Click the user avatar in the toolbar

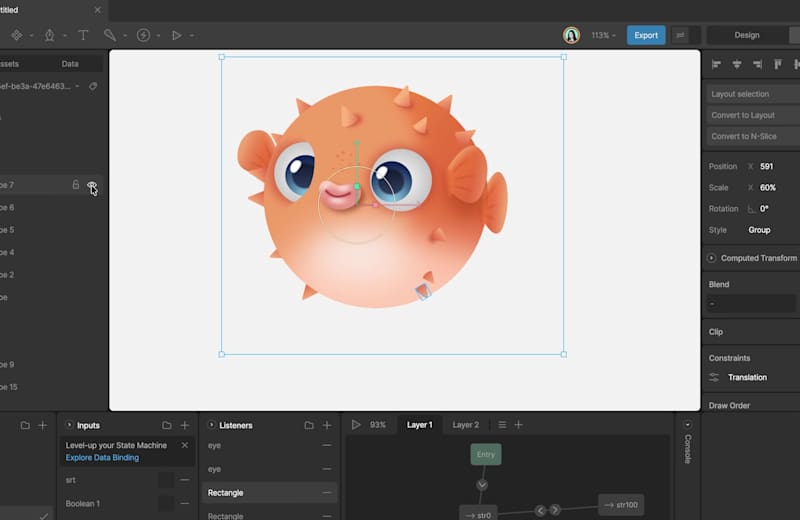[571, 35]
